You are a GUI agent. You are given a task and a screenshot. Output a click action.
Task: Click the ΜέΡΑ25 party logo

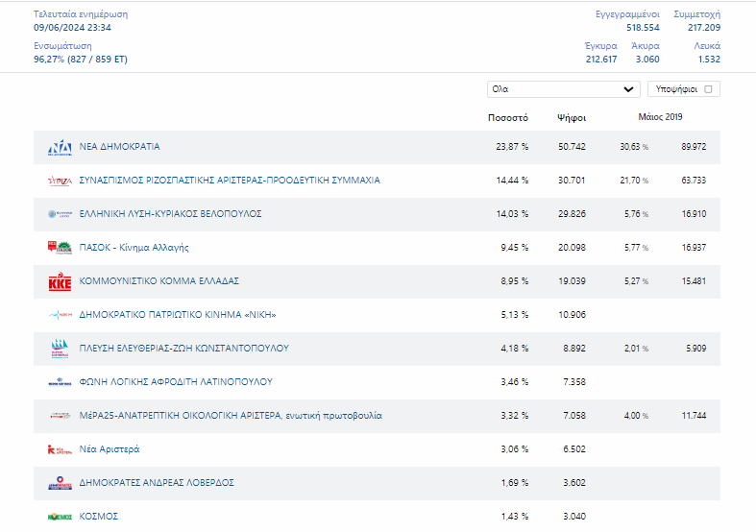coord(60,416)
